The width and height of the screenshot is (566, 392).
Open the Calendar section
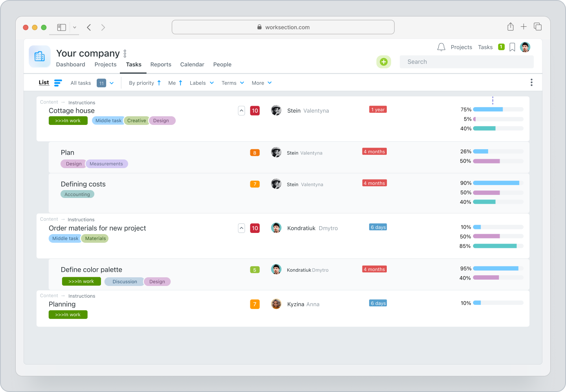point(192,64)
